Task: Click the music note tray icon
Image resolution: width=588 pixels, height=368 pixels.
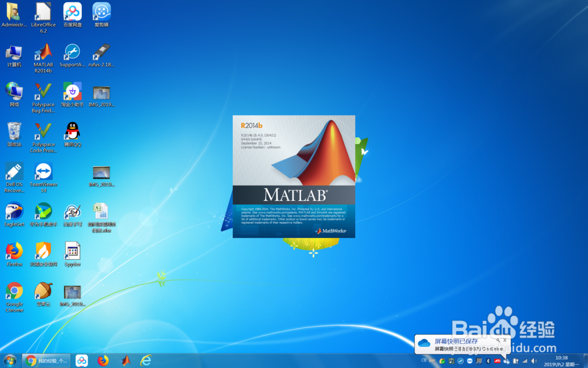Action: (451, 361)
